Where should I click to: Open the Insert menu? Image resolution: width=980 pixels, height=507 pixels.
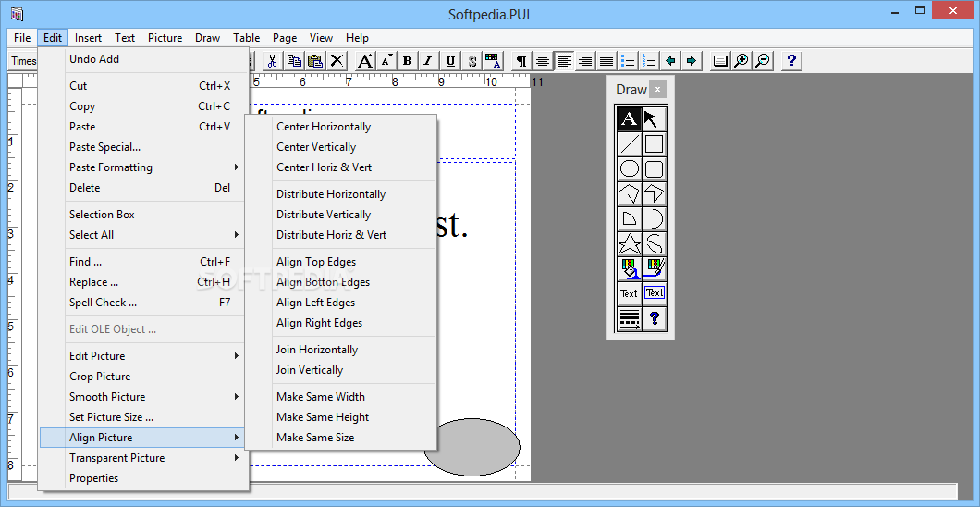click(x=88, y=38)
